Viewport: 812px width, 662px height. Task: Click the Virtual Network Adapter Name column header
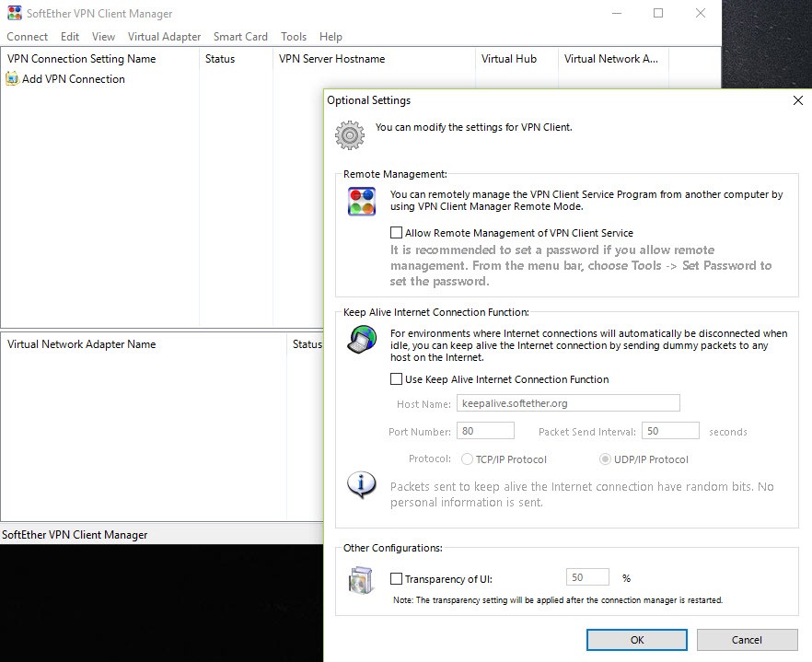click(x=144, y=344)
